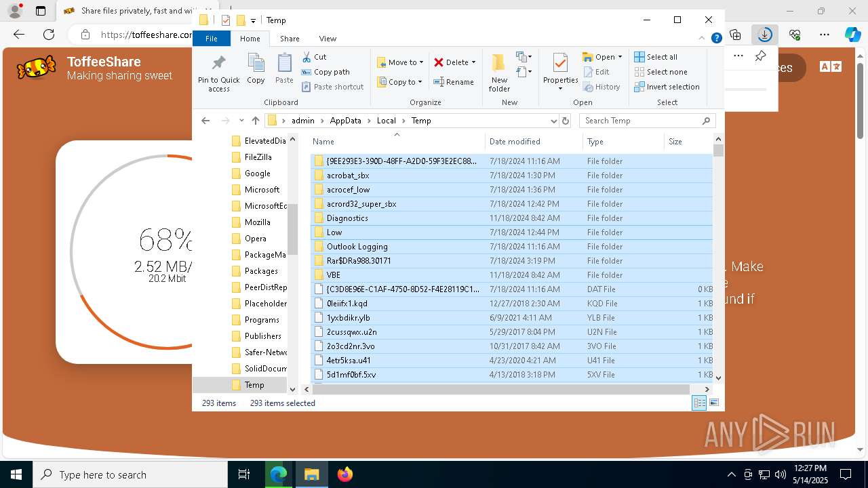
Task: Open Edge downloads icon in browser toolbar
Action: coord(765,35)
